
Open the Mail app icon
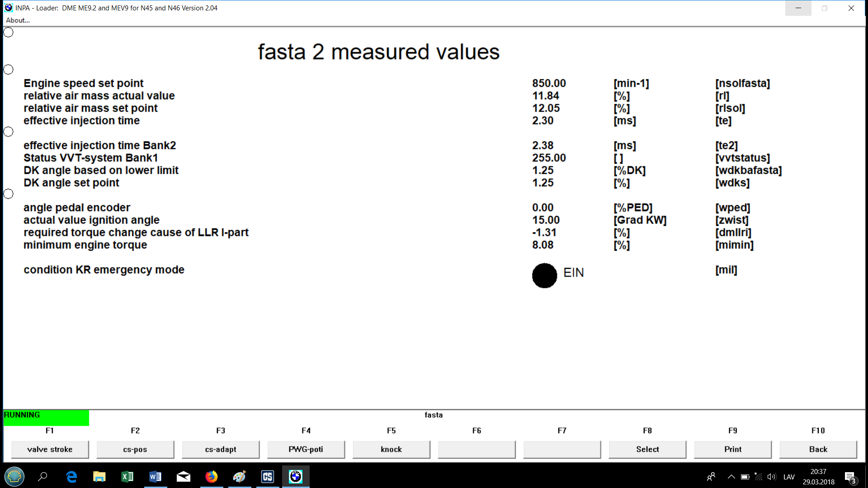[183, 477]
